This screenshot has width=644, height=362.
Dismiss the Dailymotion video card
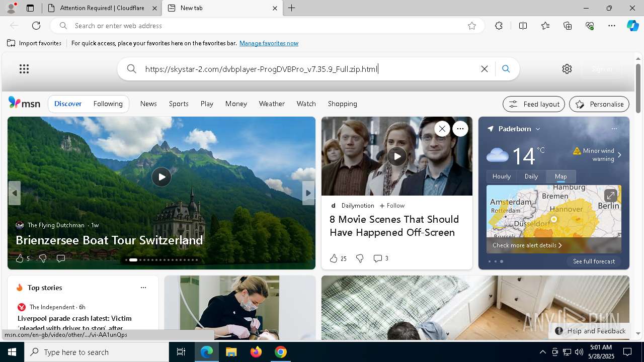point(442,129)
